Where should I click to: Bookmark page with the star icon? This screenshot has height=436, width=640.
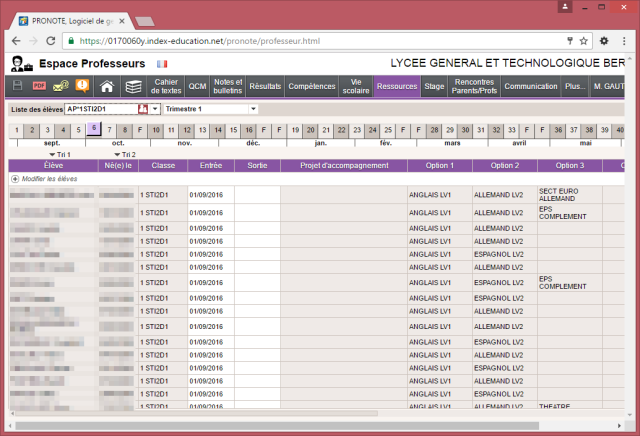[x=585, y=42]
